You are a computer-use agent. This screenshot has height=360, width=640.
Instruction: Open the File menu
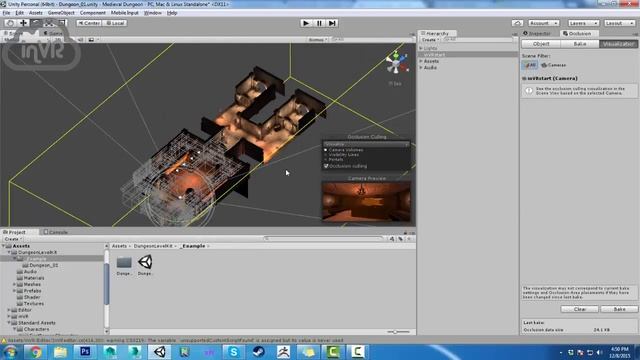coord(6,13)
